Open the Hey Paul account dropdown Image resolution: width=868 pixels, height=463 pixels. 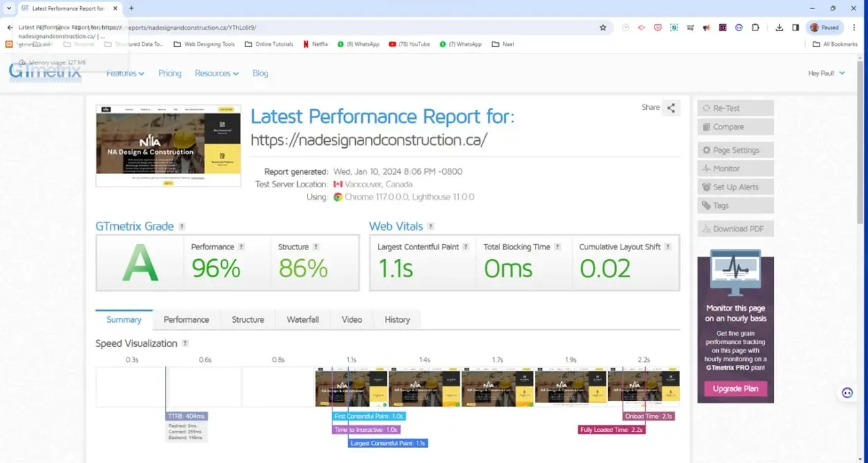tap(827, 73)
